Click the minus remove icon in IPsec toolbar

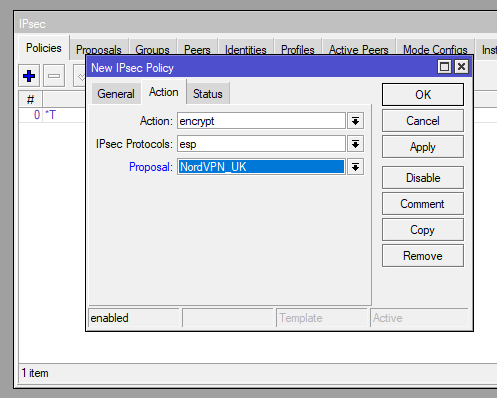click(x=54, y=76)
